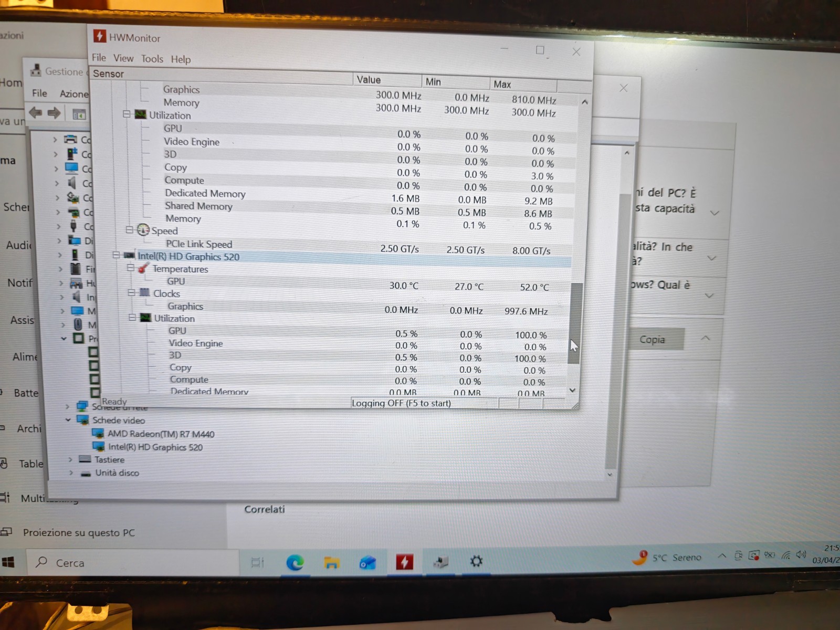This screenshot has height=630, width=840.
Task: Click the properties pane icon in Gestione toolbar
Action: point(79,114)
